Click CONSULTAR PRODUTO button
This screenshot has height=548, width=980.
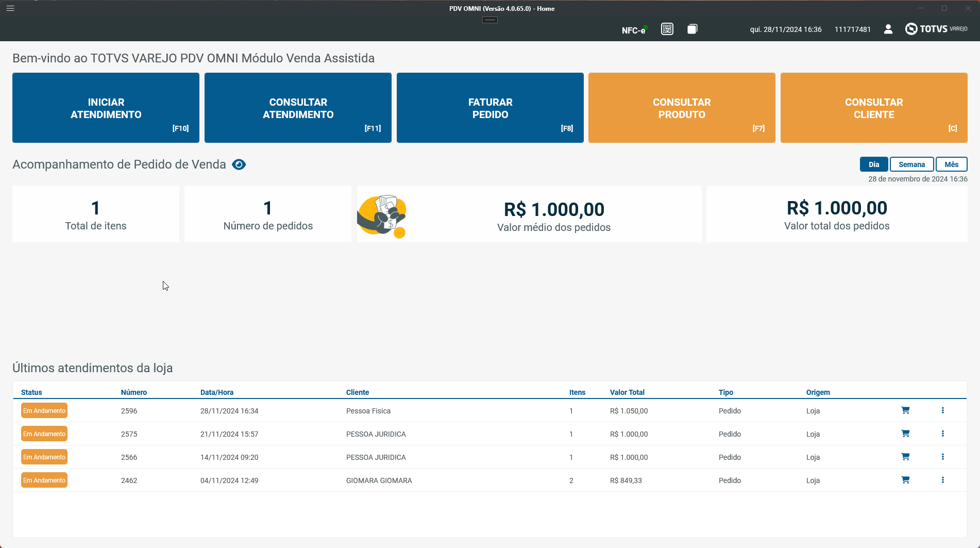(682, 108)
